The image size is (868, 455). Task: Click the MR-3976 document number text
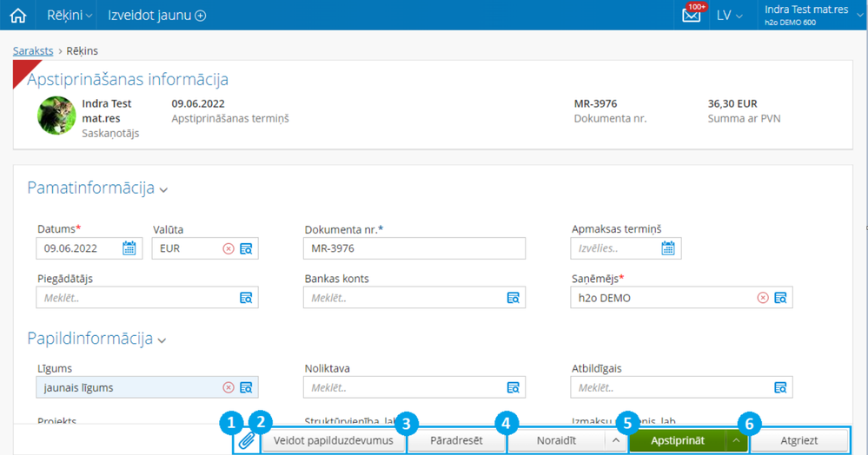point(596,103)
